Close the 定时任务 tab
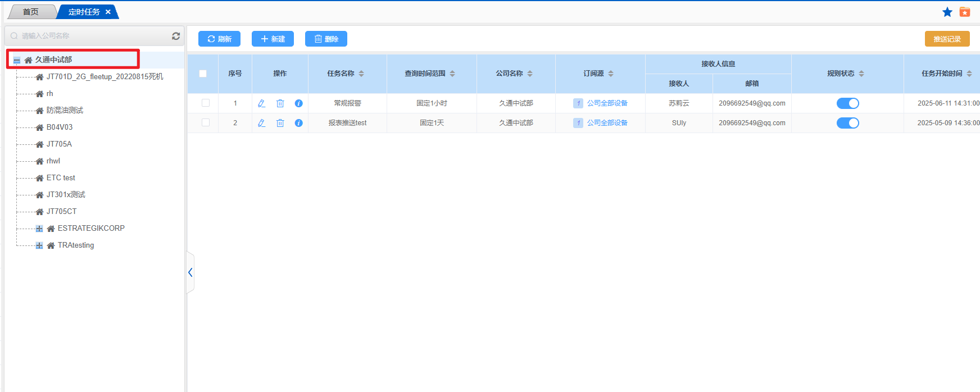980x392 pixels. tap(108, 12)
